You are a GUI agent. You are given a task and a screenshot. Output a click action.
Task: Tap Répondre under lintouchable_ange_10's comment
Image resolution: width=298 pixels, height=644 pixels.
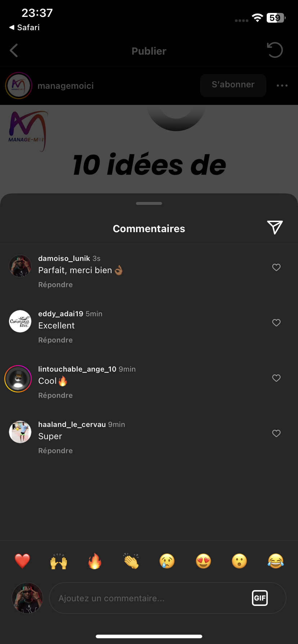click(x=55, y=395)
